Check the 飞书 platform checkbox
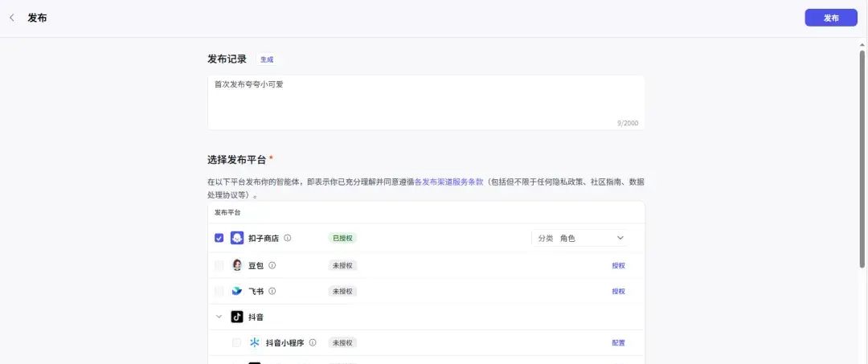 tap(219, 291)
